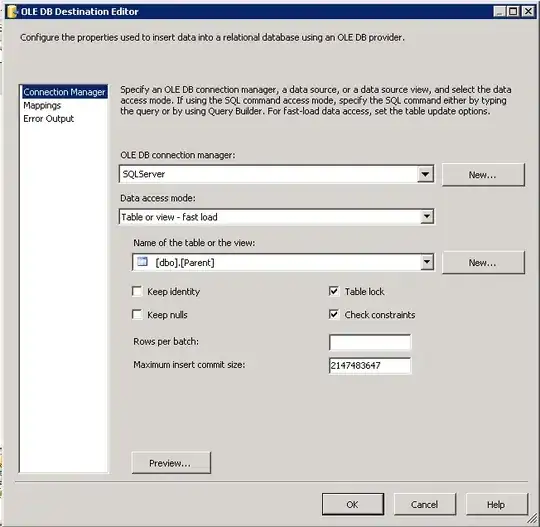Click the OLE DB Destination Editor title icon
Screen dimensions: 540x527
click(x=12, y=12)
